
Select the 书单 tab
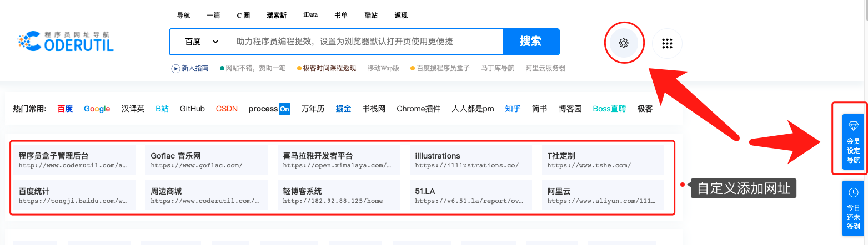(341, 16)
